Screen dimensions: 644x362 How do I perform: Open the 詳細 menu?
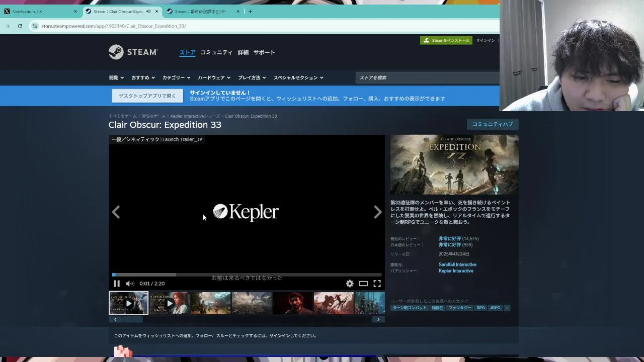(243, 52)
